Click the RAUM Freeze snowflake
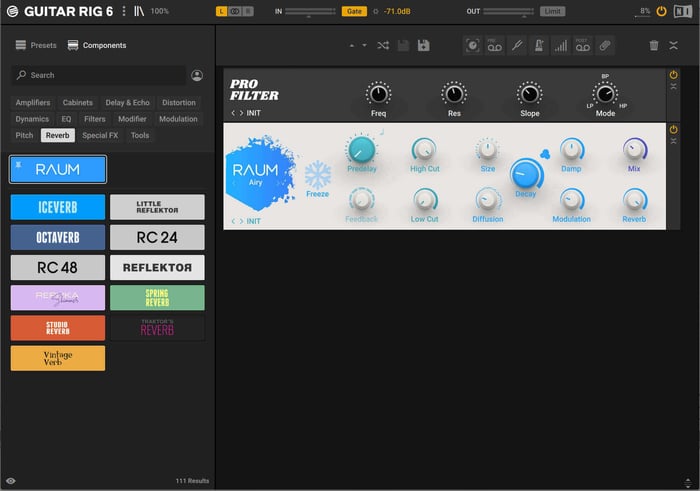 318,175
